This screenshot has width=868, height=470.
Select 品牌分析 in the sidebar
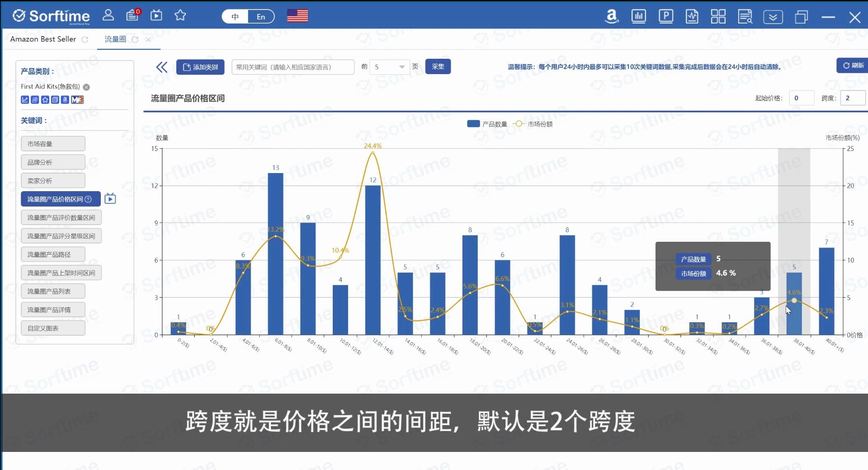[x=53, y=162]
